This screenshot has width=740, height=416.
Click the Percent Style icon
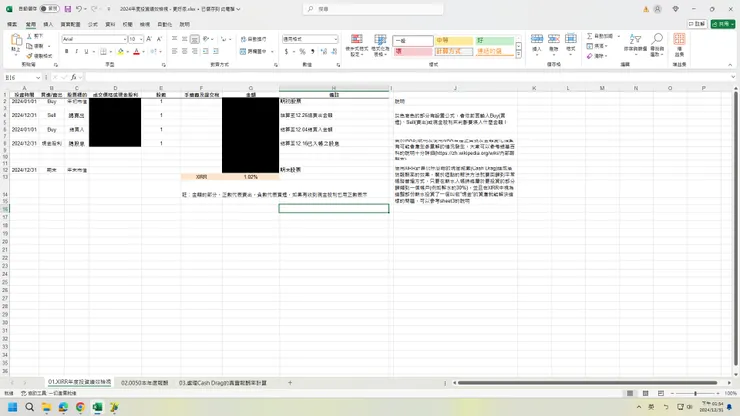tap(302, 51)
